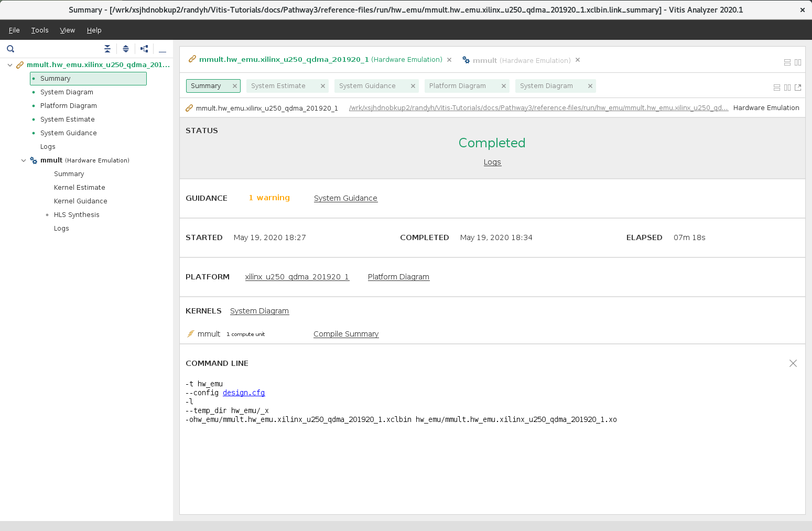The height and width of the screenshot is (531, 812).
Task: Open the xclbin link_summary file path link
Action: coord(539,108)
